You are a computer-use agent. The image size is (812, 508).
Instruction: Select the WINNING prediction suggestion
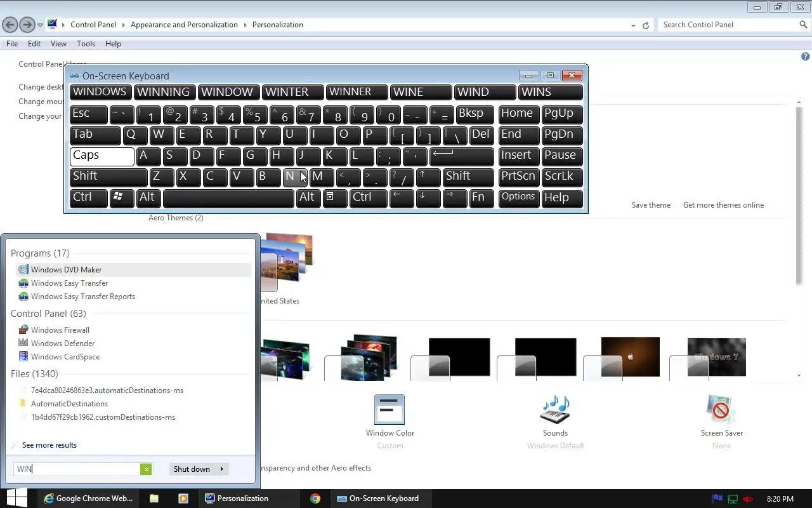coord(165,93)
